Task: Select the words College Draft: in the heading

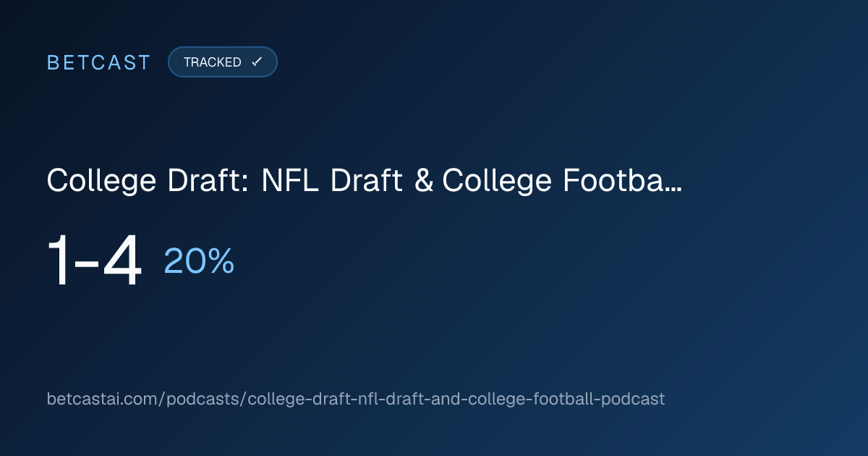Action: coord(148,181)
